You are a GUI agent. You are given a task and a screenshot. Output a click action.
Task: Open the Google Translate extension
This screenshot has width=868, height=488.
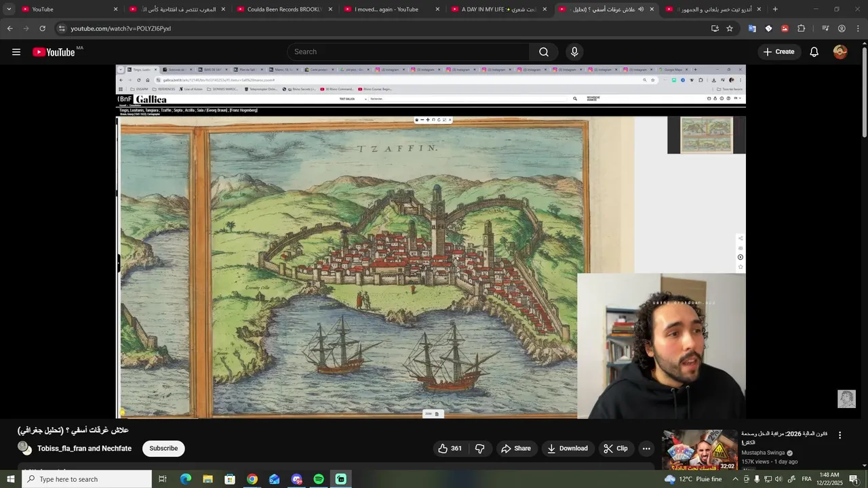click(752, 28)
